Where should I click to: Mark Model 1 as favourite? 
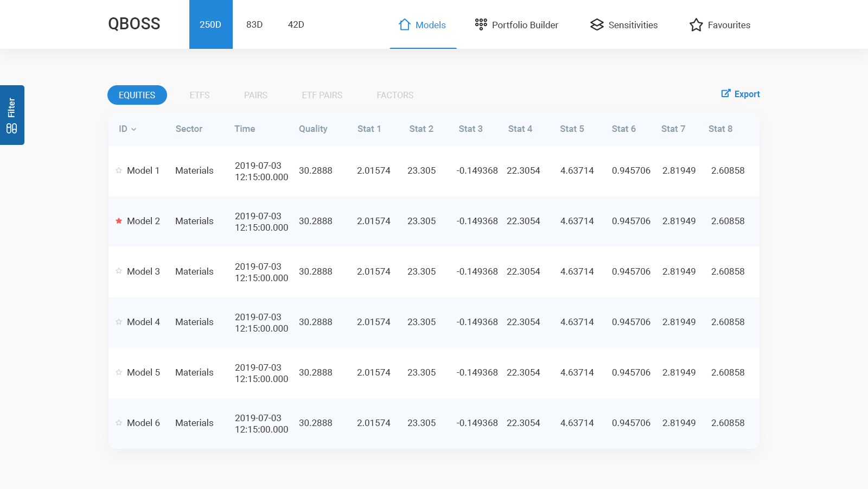click(x=119, y=170)
